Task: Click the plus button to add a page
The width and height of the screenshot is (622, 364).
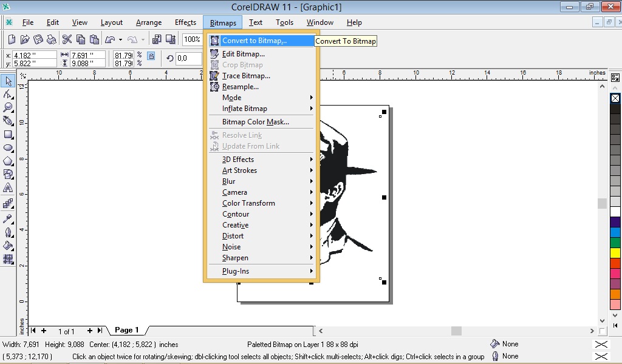Action: [43, 331]
